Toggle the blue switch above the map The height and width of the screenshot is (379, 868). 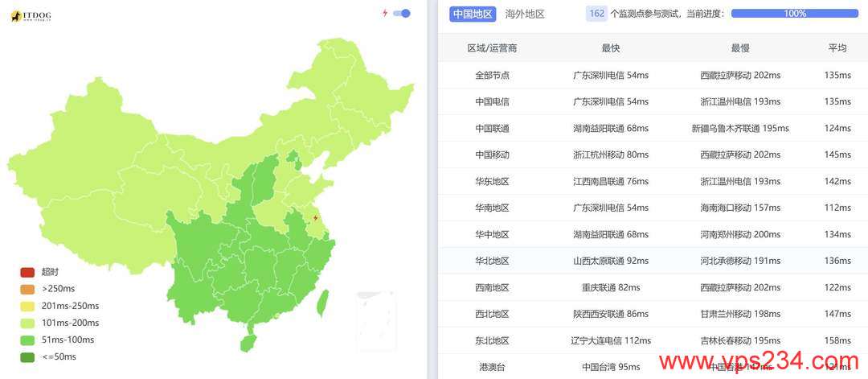pos(402,13)
